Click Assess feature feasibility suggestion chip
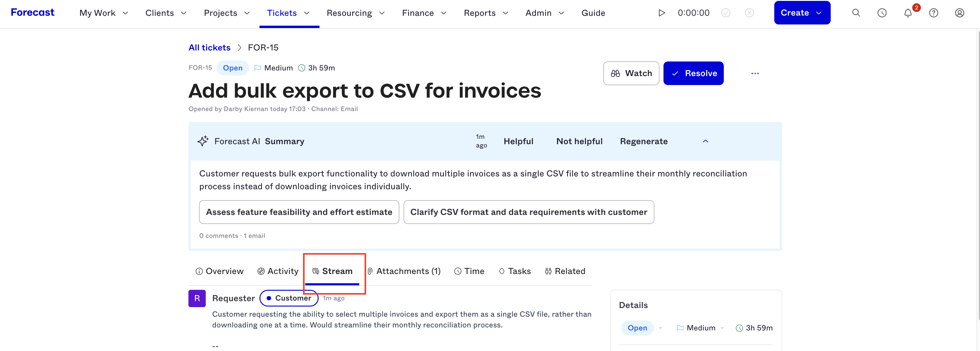 [299, 212]
